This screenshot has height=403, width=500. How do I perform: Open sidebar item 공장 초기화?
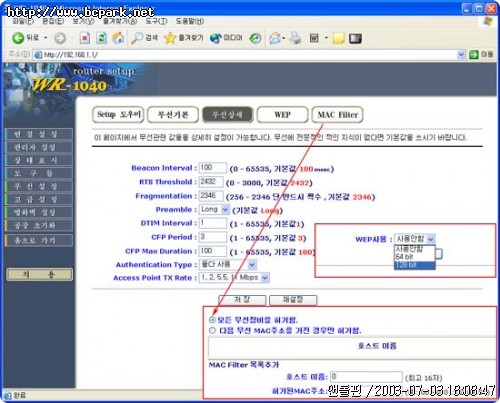(x=39, y=225)
